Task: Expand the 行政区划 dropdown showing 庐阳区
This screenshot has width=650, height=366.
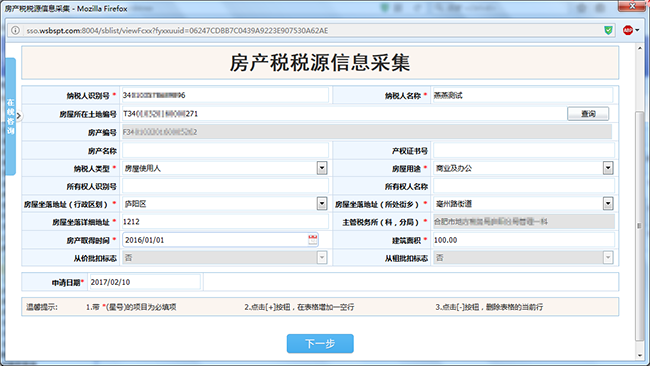Action: tap(322, 204)
